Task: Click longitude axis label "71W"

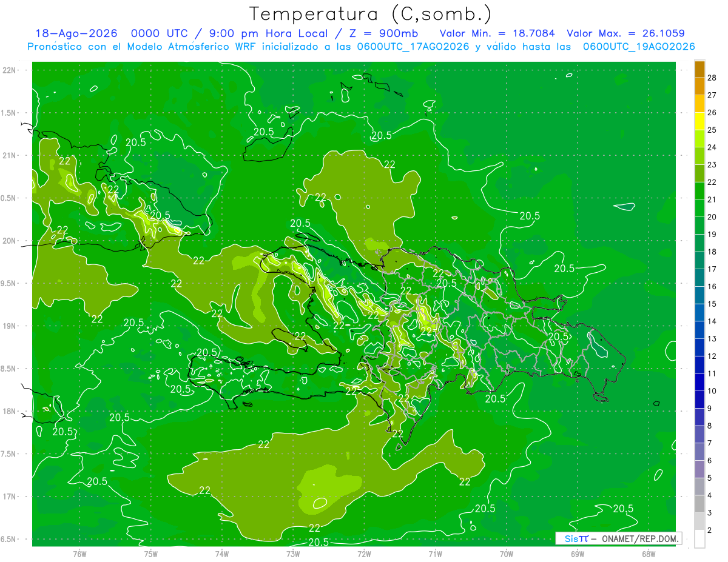Action: pos(435,554)
